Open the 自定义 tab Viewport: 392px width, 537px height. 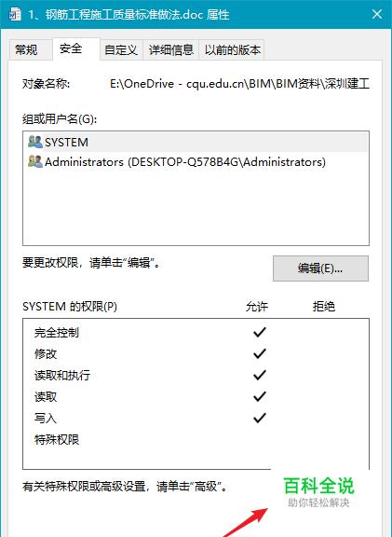(121, 50)
